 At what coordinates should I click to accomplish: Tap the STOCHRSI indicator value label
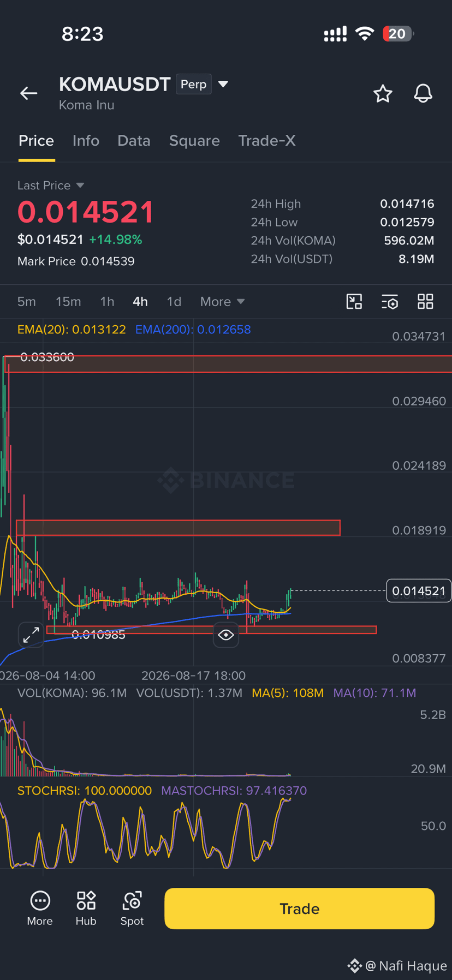85,791
